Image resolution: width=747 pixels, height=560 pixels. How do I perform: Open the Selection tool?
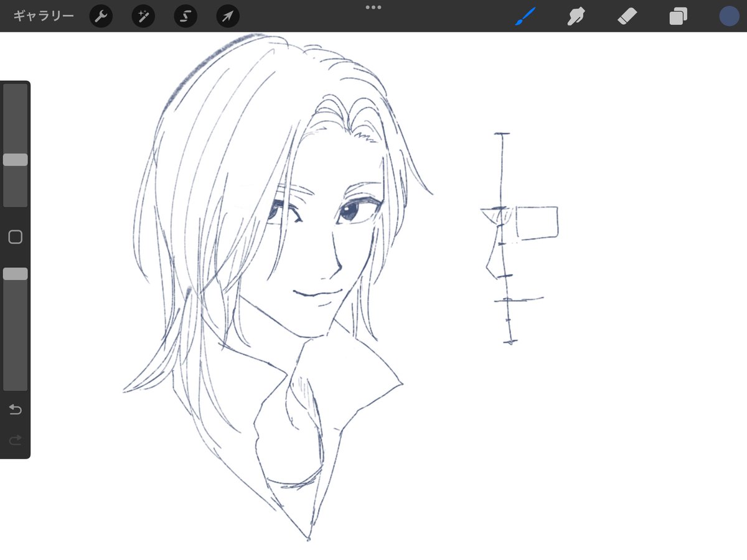[186, 16]
